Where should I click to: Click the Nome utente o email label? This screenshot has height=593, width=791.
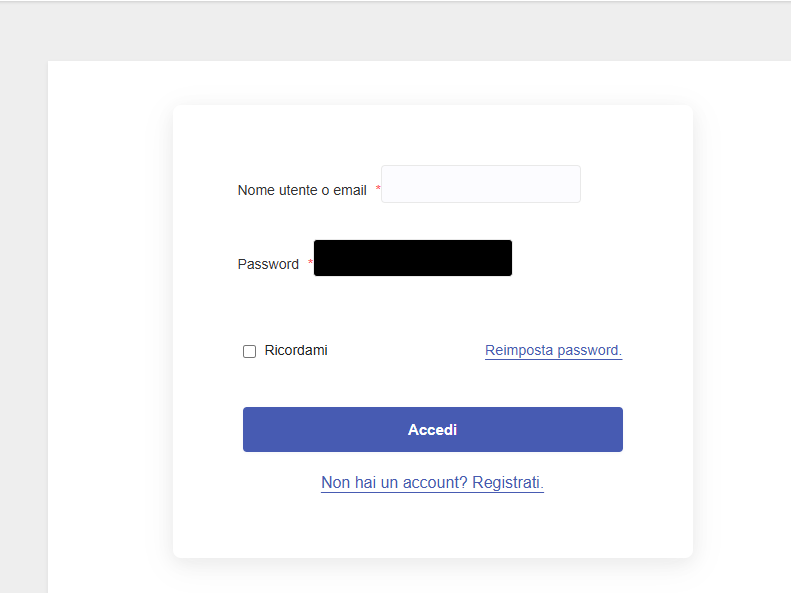(302, 190)
